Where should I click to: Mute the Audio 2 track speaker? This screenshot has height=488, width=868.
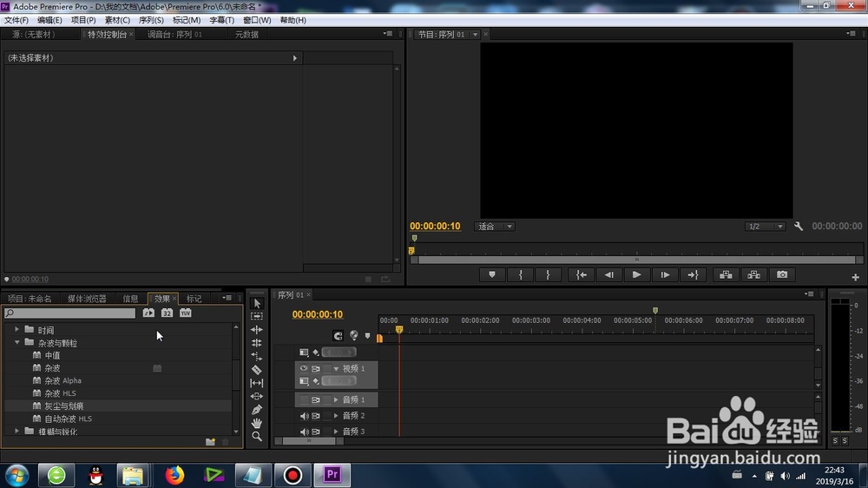tap(304, 415)
